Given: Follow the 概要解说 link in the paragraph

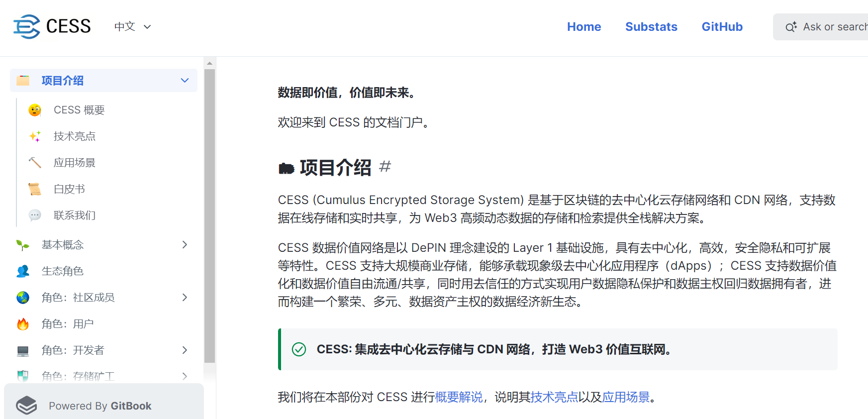Looking at the screenshot, I should click(459, 397).
